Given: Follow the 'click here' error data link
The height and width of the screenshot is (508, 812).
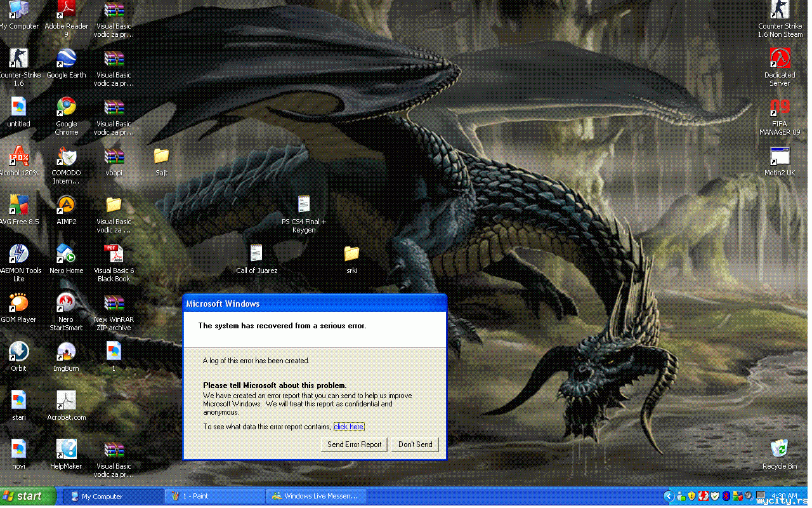Looking at the screenshot, I should 349,427.
